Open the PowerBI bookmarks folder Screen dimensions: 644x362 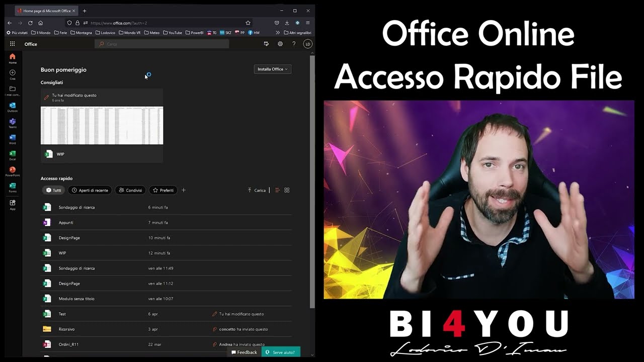coord(194,33)
